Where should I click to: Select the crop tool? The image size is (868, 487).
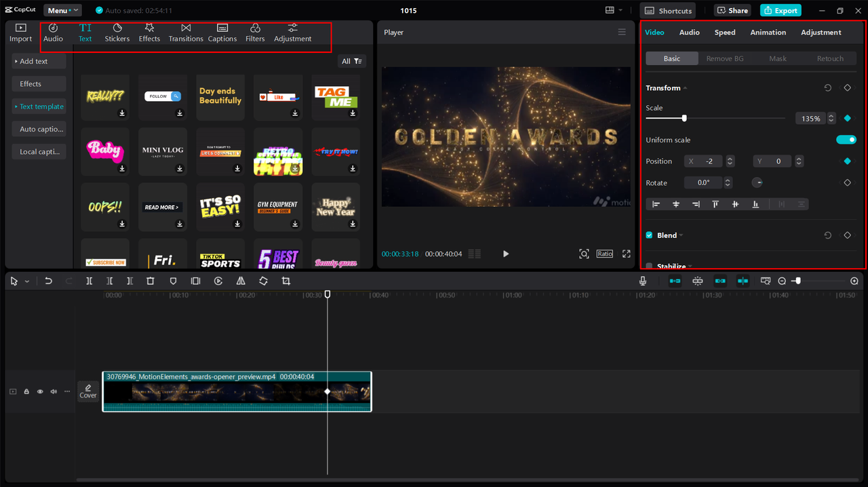[x=285, y=281]
